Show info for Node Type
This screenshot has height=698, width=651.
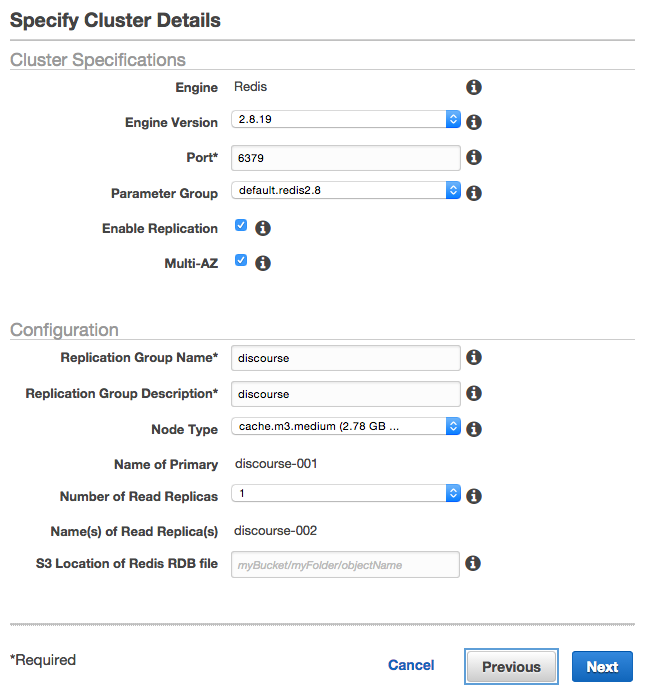tap(473, 429)
